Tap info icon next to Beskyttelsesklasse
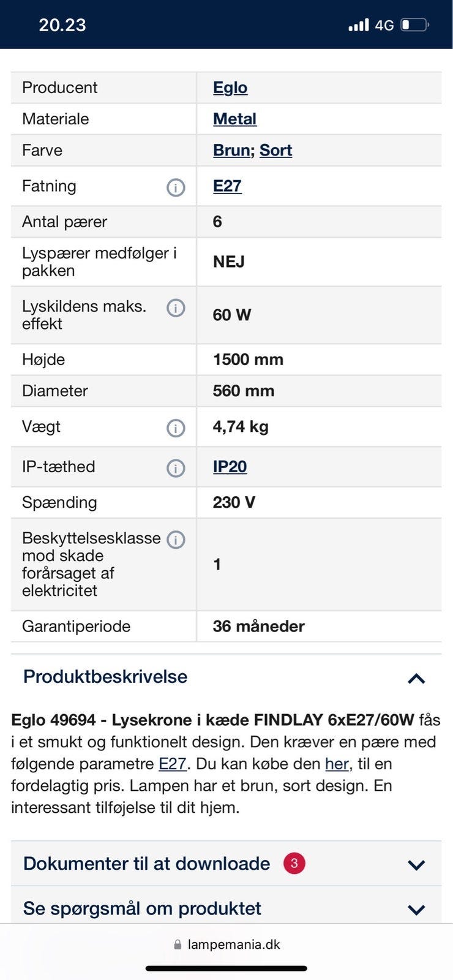The width and height of the screenshot is (453, 980). coord(176,540)
